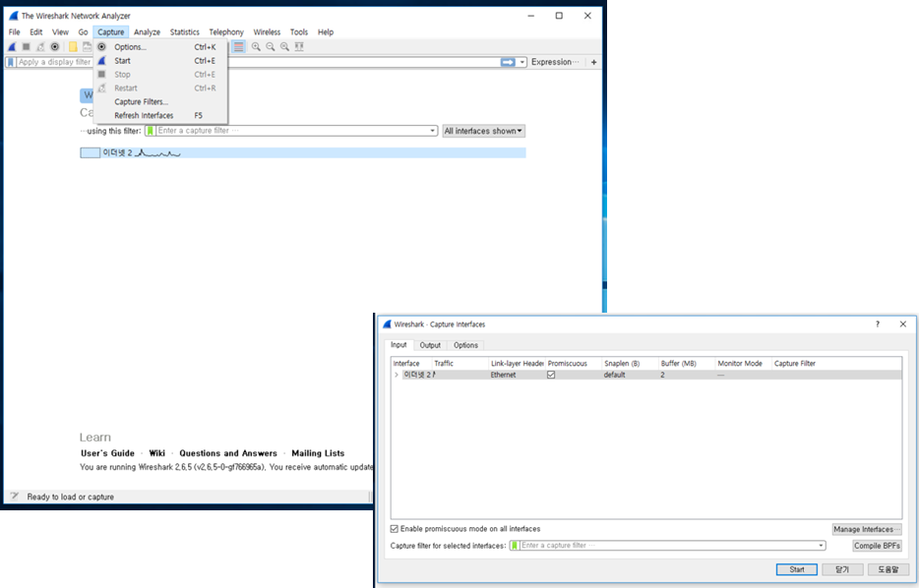The width and height of the screenshot is (919, 588).
Task: Open the Go menu
Action: point(84,32)
